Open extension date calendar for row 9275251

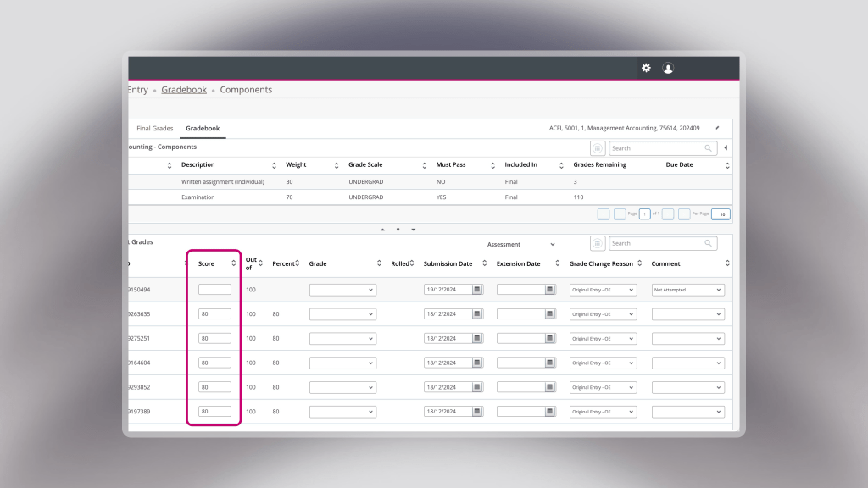[x=549, y=338]
